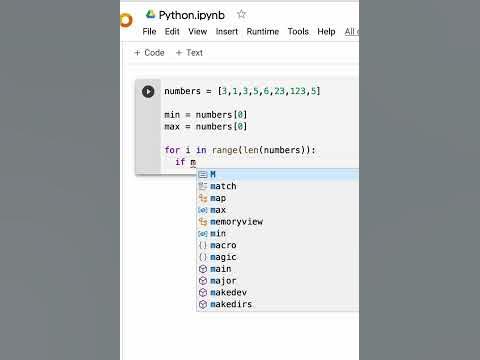This screenshot has height=360, width=480.
Task: Place cursor on 'min = numbers[0]' line
Action: coord(206,115)
